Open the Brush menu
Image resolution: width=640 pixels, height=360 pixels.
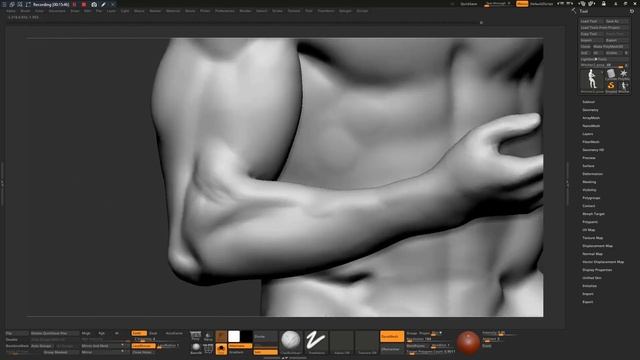[x=25, y=11]
